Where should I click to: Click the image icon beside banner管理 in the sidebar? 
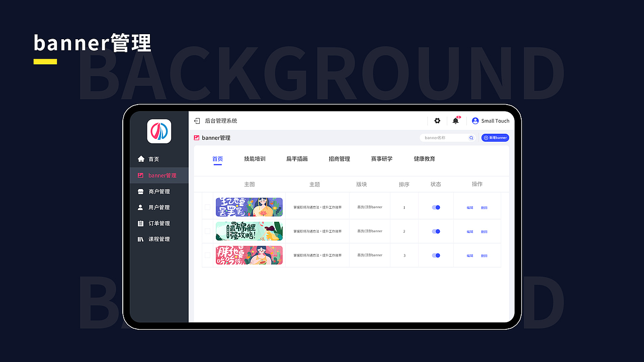(141, 175)
